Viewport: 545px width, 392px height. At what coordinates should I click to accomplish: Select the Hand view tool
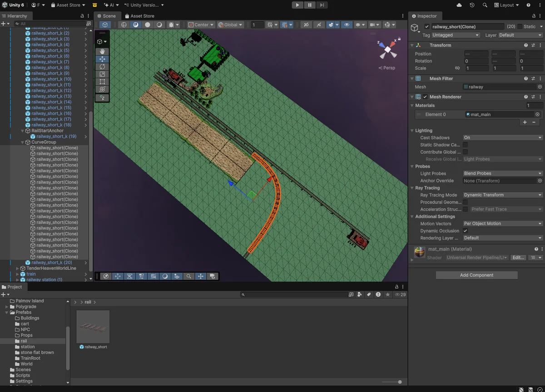102,51
